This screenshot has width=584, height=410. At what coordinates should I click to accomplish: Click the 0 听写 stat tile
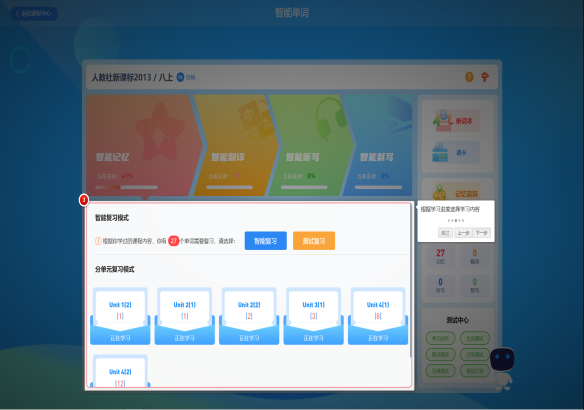[x=441, y=285]
